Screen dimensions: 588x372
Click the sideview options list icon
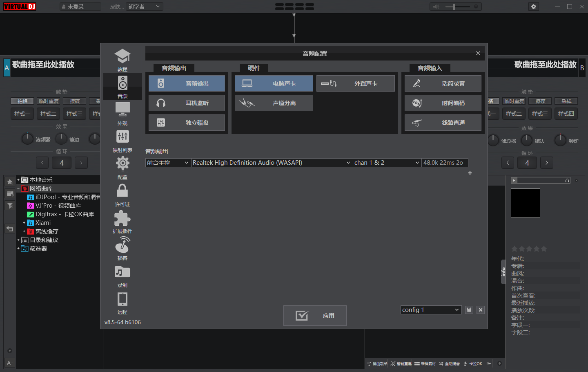(489, 363)
